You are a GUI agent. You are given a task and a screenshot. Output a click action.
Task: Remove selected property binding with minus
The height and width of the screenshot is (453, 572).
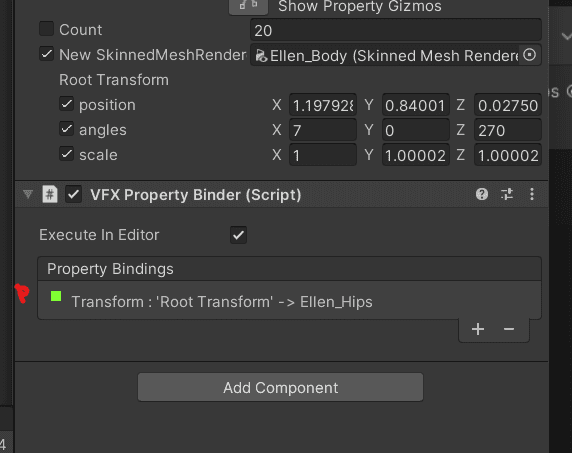pyautogui.click(x=509, y=329)
